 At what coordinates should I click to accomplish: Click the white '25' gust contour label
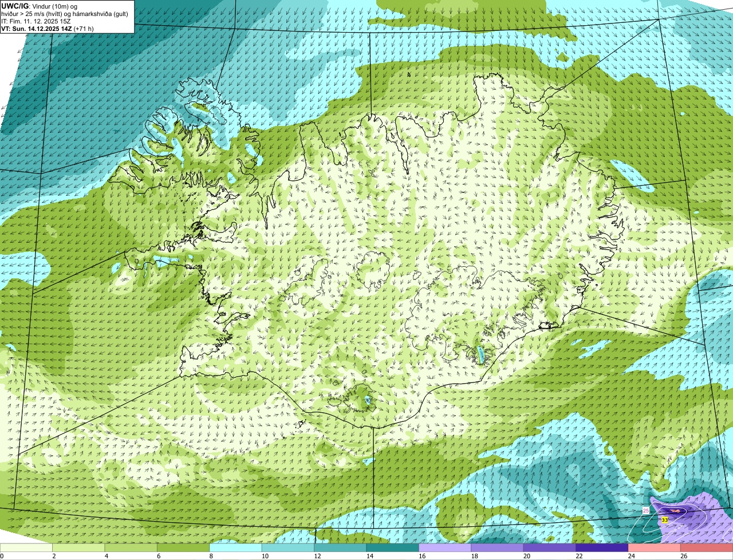(x=646, y=510)
